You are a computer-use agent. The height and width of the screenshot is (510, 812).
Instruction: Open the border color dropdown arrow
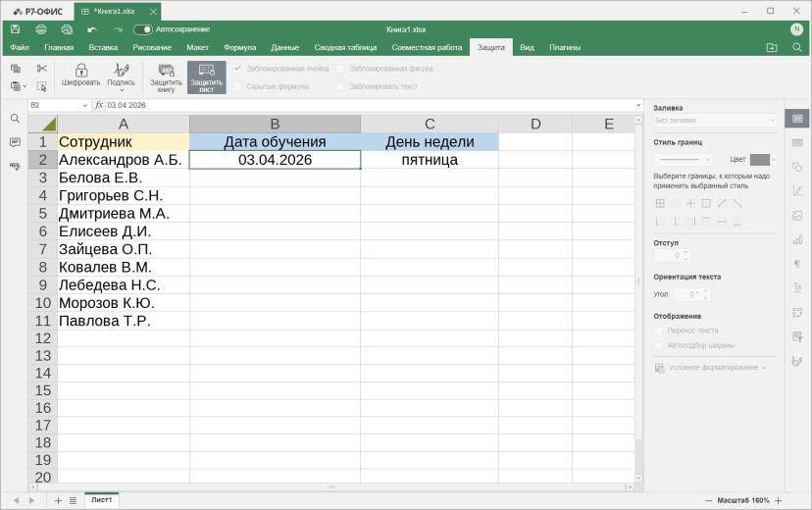(x=773, y=160)
